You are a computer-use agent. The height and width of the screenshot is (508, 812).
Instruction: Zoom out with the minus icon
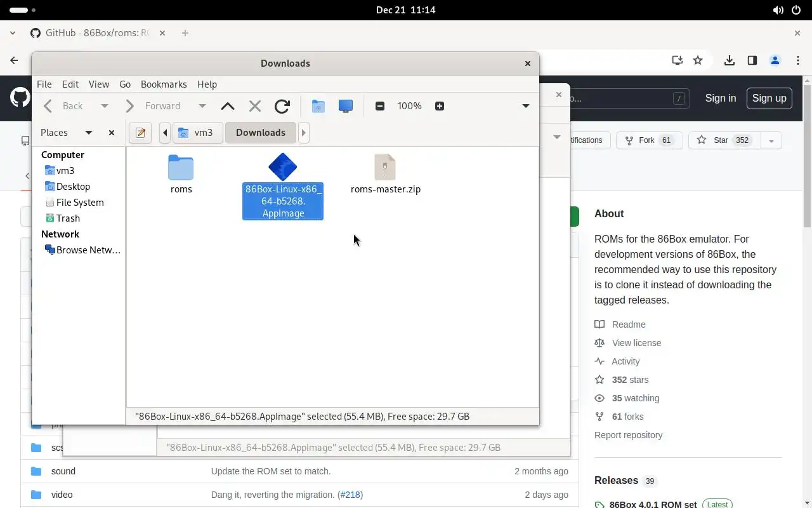click(x=380, y=106)
